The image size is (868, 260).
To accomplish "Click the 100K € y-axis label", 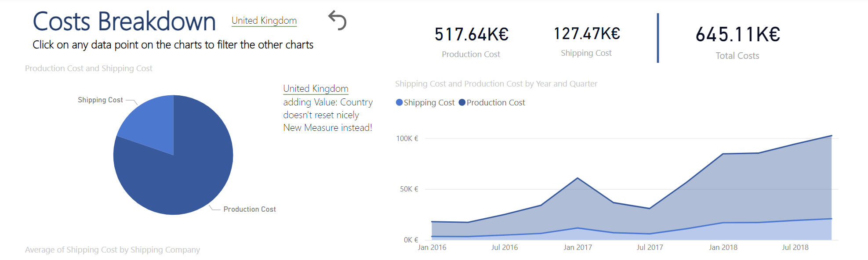I will coord(407,138).
